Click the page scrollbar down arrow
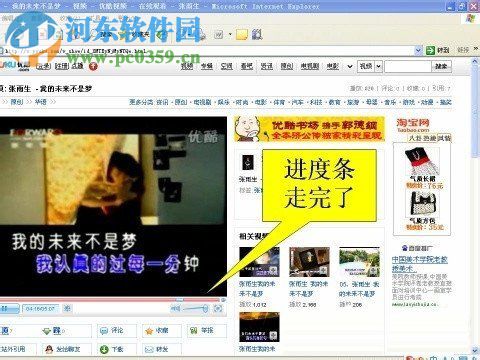 point(476,351)
